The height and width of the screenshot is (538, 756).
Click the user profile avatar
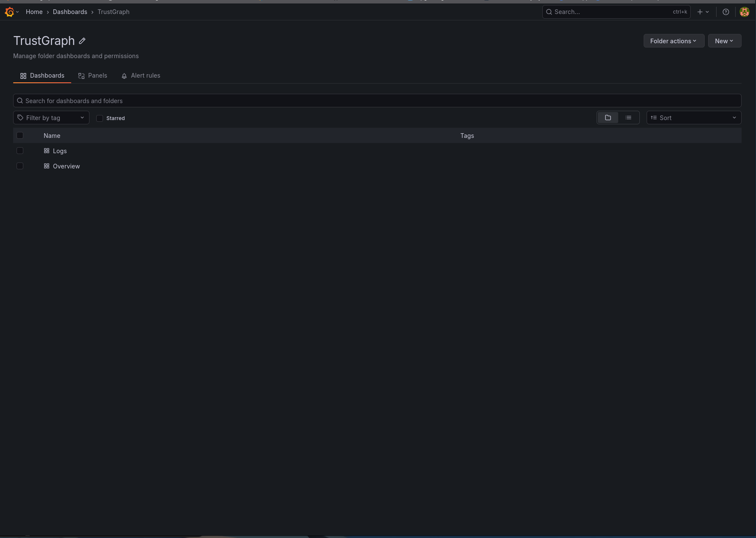(744, 12)
